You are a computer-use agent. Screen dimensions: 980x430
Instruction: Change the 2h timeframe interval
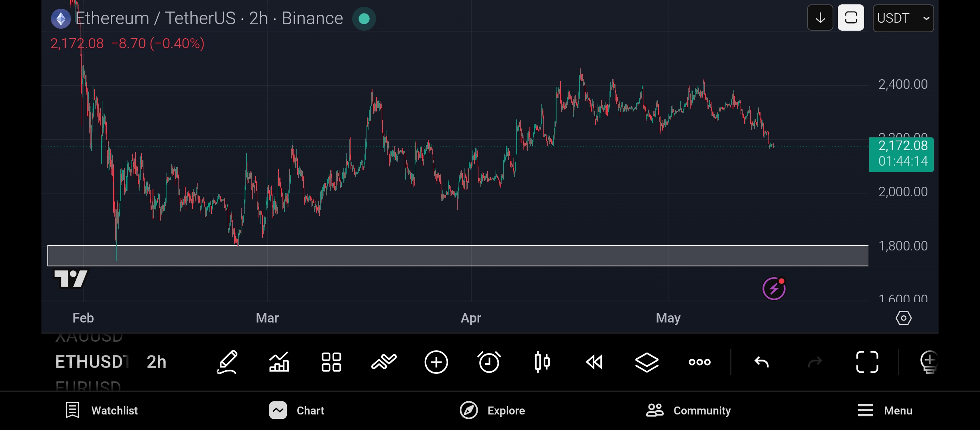coord(156,362)
